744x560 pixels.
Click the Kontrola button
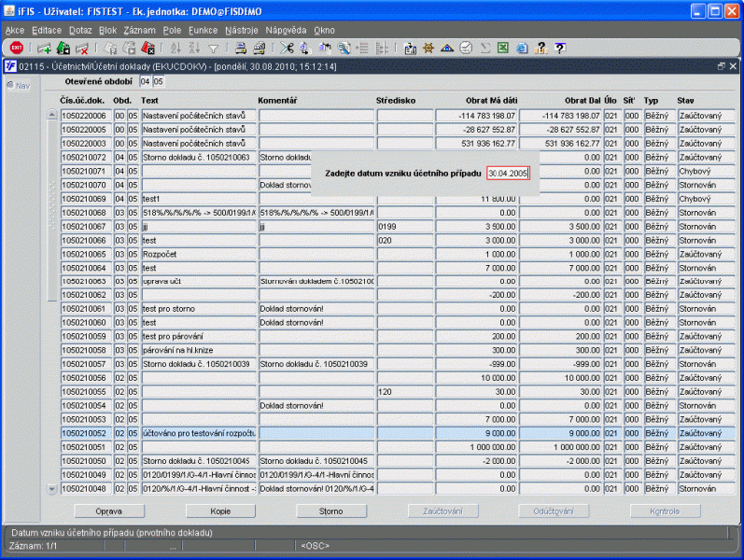[x=665, y=511]
